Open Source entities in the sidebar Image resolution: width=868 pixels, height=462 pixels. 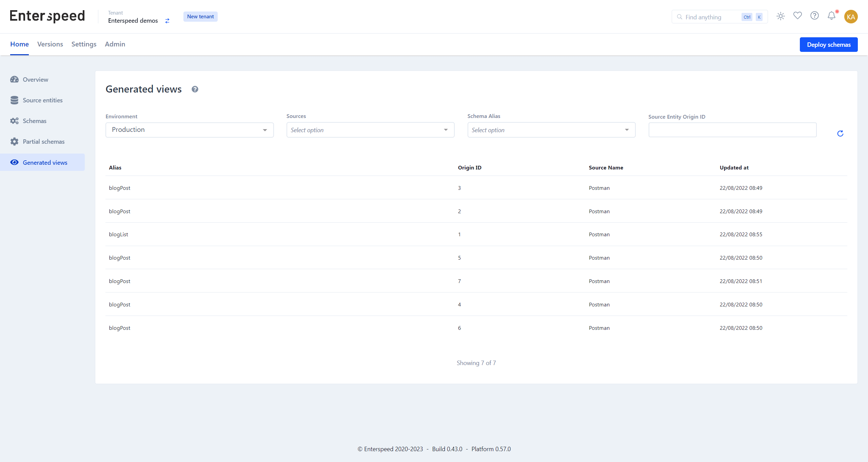coord(42,100)
